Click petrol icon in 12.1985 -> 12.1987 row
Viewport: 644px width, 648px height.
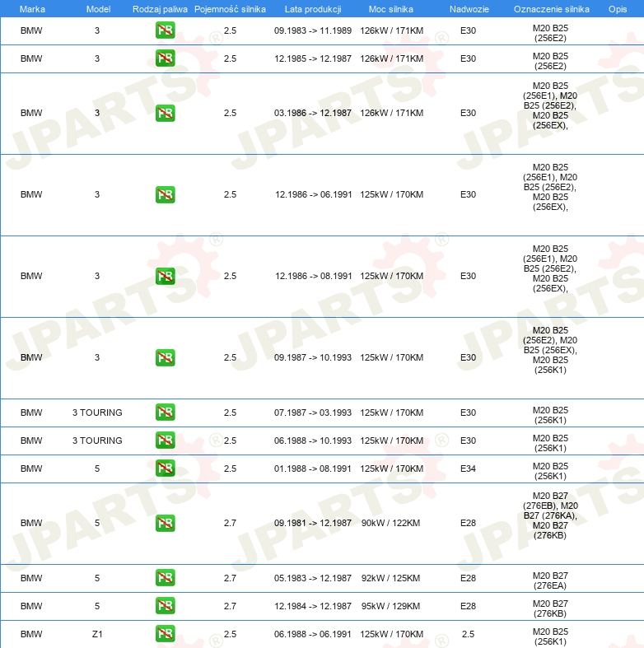click(165, 58)
